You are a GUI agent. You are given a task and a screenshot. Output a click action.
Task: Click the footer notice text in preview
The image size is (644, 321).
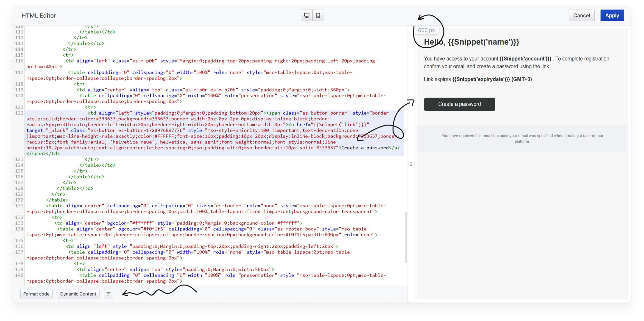click(x=522, y=138)
